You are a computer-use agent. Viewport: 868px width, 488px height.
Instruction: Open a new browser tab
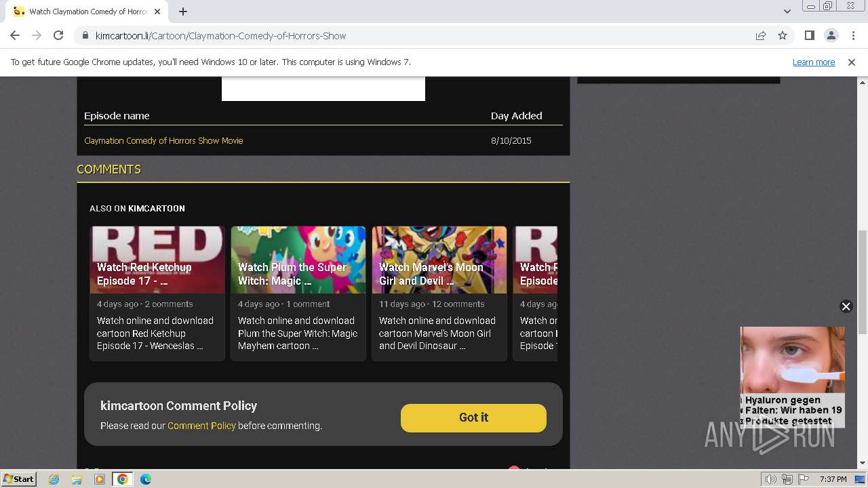click(183, 12)
